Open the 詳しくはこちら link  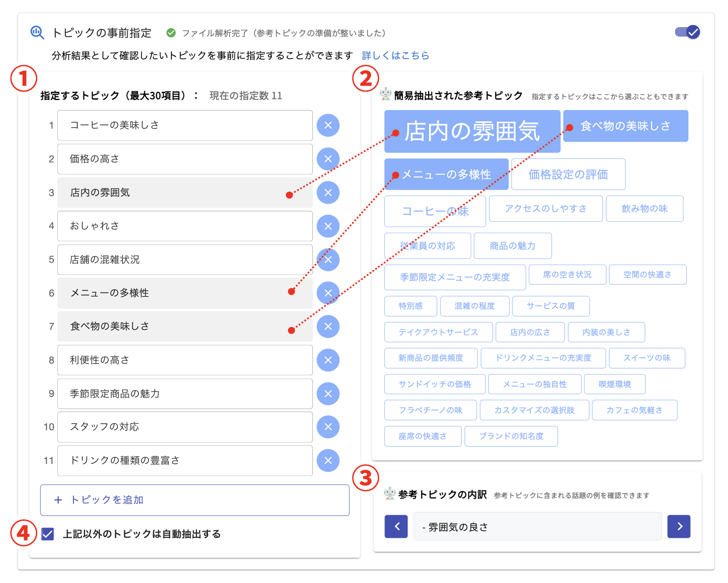(395, 55)
